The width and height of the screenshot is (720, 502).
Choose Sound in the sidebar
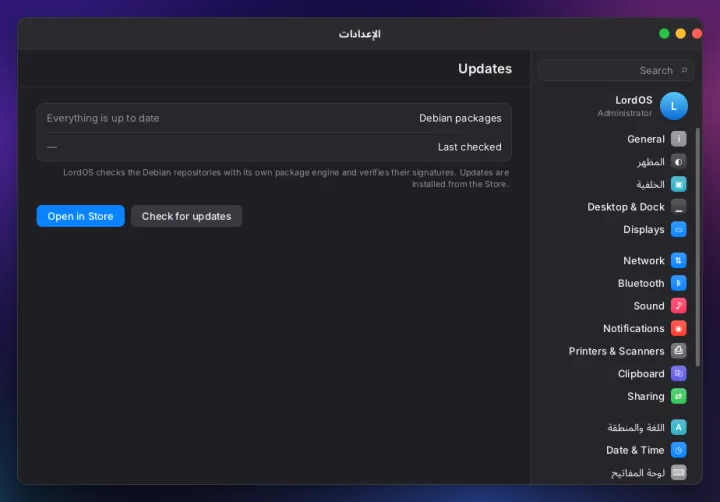tap(649, 306)
